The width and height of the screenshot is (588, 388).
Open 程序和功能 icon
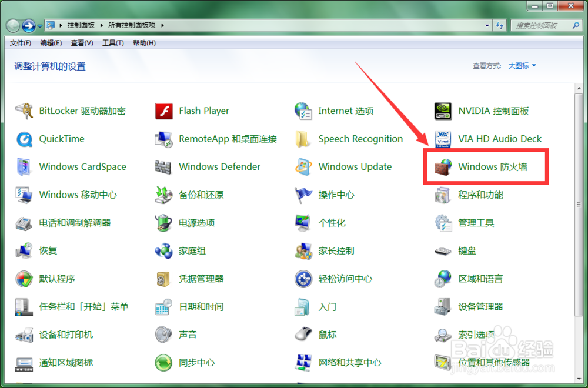click(443, 195)
